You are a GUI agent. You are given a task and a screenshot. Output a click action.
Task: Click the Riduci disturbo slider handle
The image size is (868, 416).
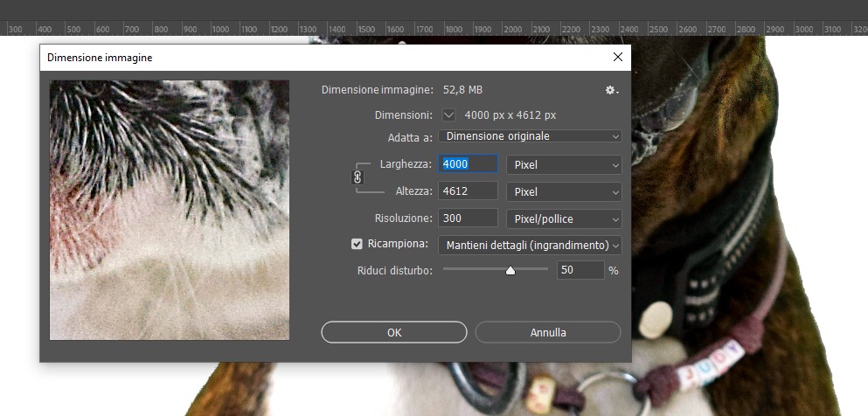510,271
